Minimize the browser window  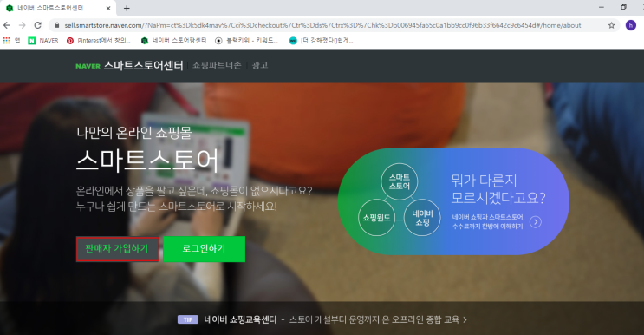(x=602, y=8)
